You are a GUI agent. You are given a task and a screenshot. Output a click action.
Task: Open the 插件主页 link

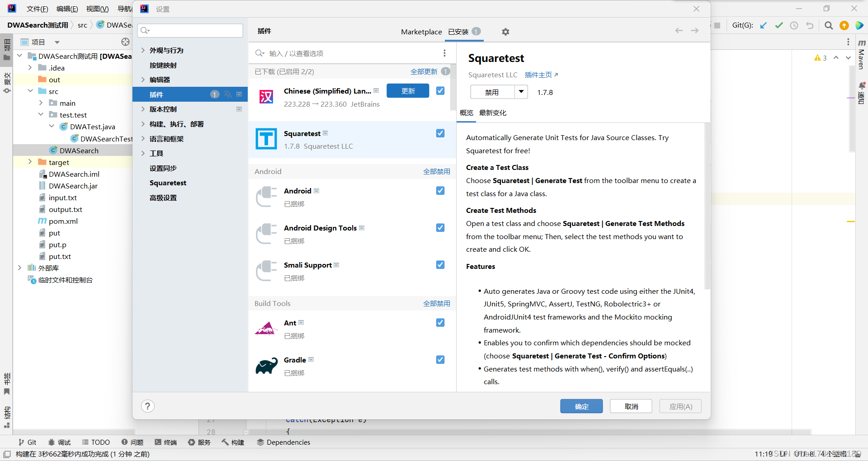pos(541,75)
